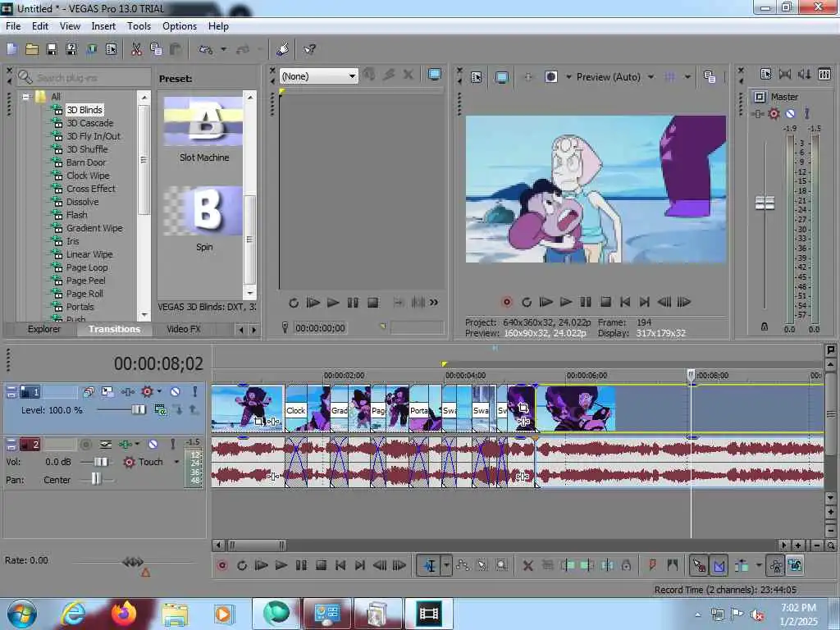
Task: Click the Lock Event padlock icon
Action: click(626, 565)
